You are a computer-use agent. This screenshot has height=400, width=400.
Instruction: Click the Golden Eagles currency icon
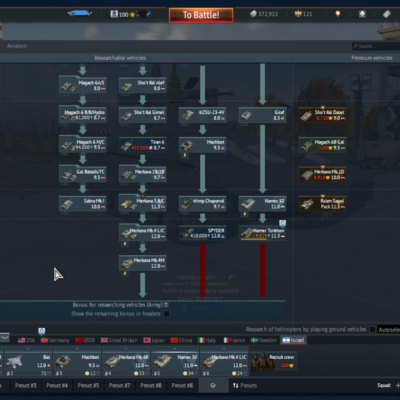pos(298,14)
